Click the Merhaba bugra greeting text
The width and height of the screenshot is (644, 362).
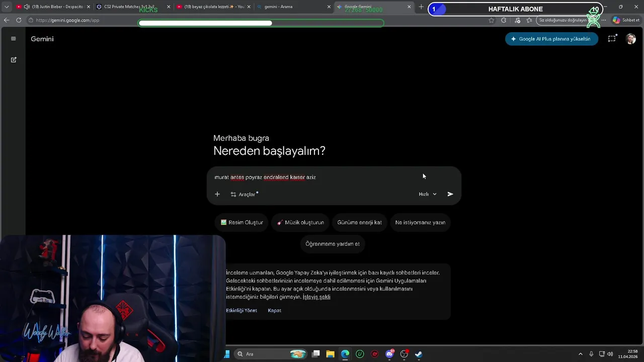241,138
